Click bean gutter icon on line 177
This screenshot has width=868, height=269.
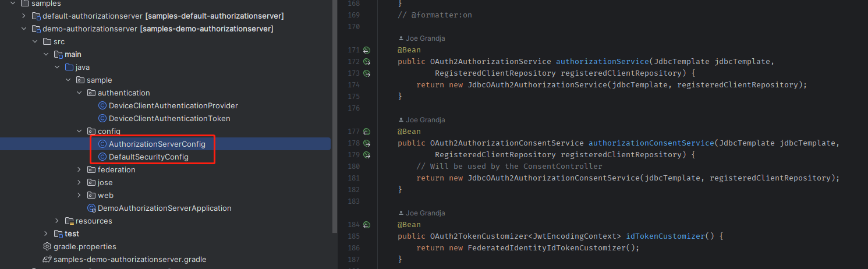point(367,132)
